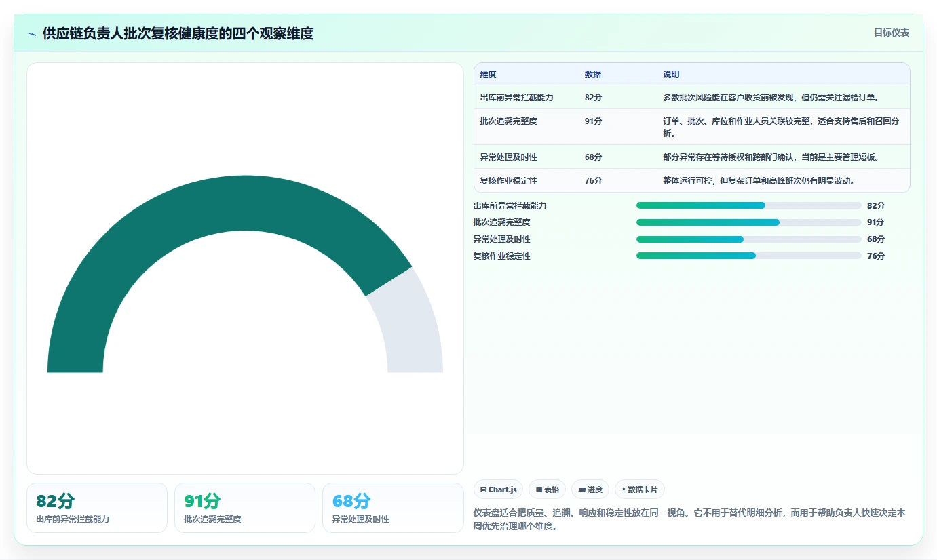The height and width of the screenshot is (560, 937).
Task: Click the 复核作业稳定性 progress bar
Action: coord(749,256)
